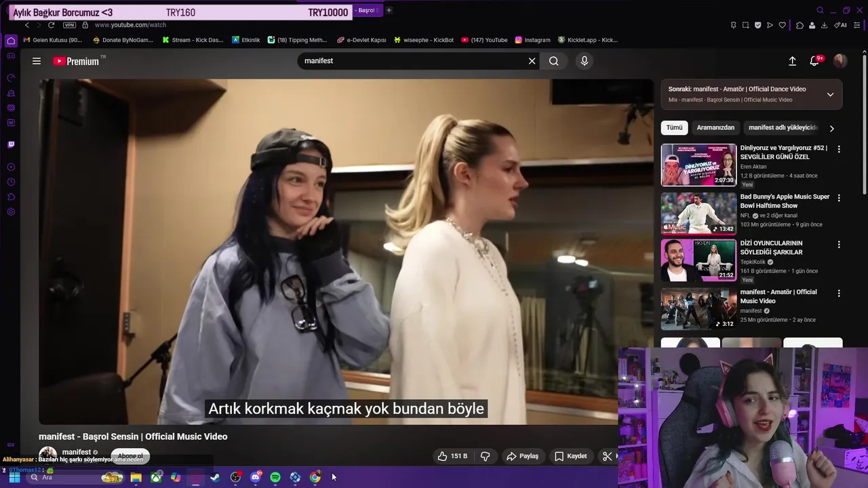
Task: Subscribe using Abone ol button
Action: pos(130,456)
